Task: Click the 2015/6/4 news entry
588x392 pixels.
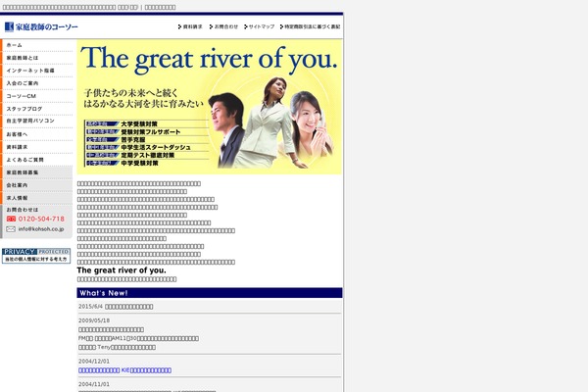Action: tap(116, 307)
